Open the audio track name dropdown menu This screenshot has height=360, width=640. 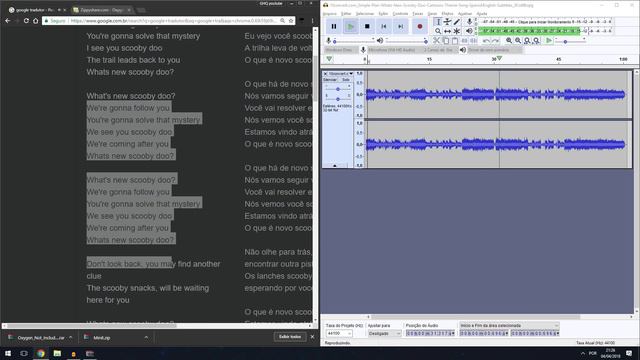(341, 73)
